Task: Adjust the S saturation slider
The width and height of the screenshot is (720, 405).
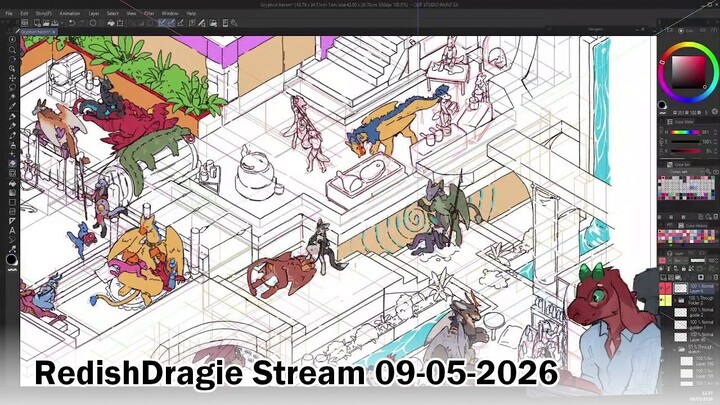Action: (684, 141)
